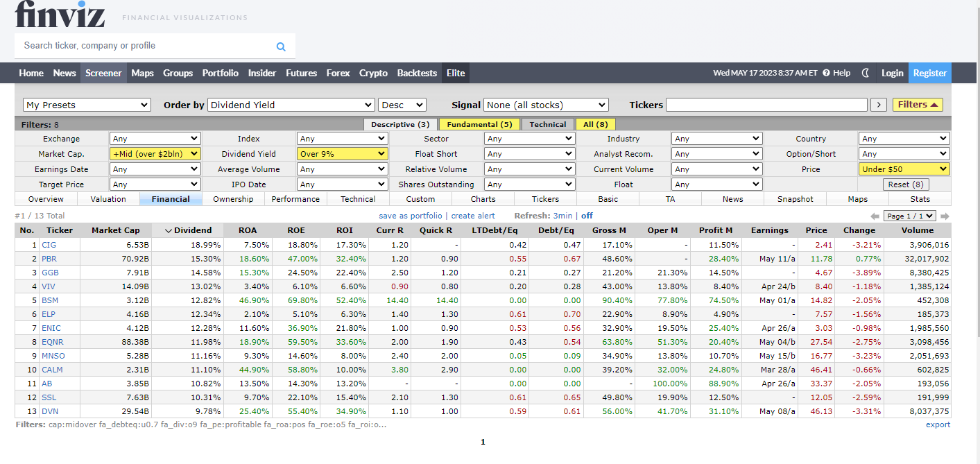Collapse the Filters panel
This screenshot has width=980, height=464.
click(918, 105)
